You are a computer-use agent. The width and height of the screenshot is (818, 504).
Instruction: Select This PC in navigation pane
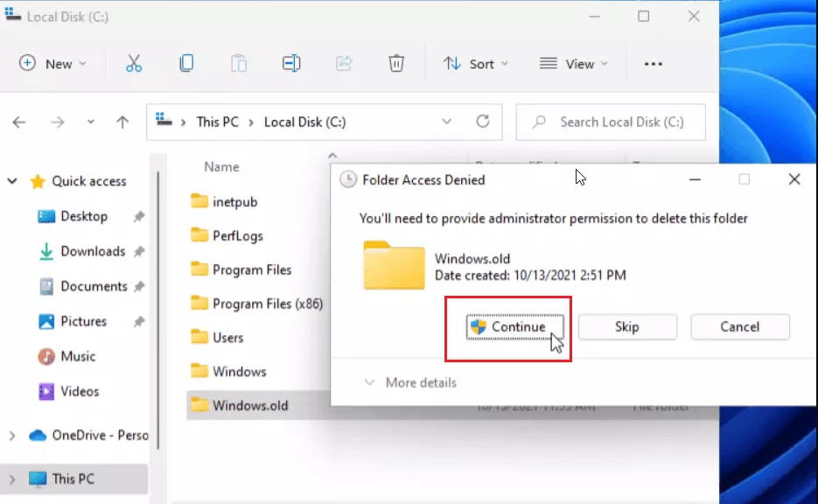tap(73, 479)
